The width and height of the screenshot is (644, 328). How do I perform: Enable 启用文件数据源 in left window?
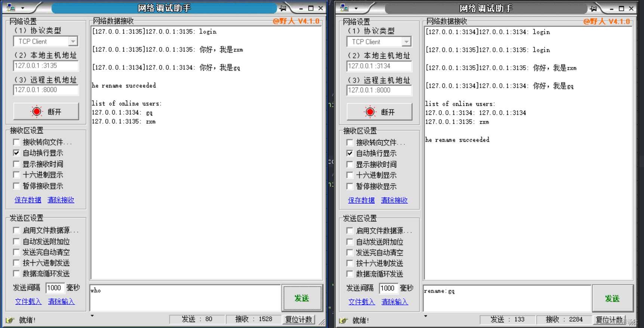tap(16, 230)
